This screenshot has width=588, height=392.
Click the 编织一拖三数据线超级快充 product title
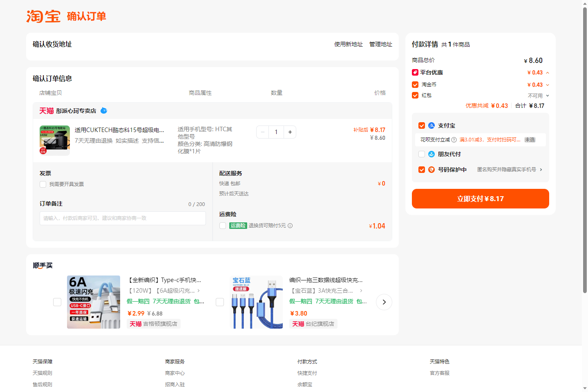326,280
